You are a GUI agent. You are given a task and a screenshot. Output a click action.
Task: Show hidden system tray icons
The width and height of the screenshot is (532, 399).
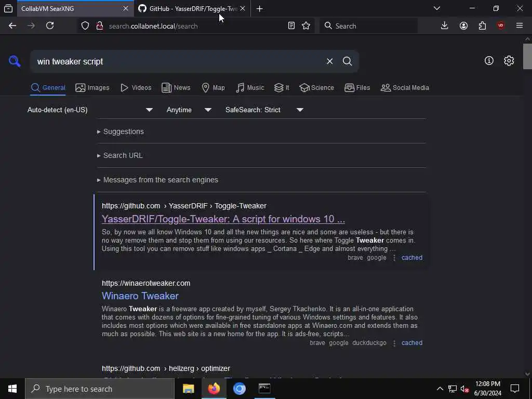[x=440, y=389]
